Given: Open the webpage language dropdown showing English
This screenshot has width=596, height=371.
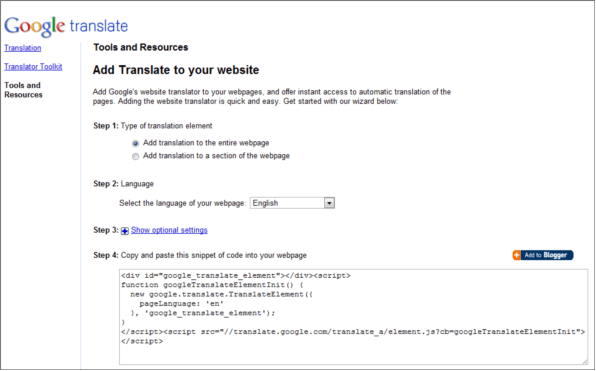Looking at the screenshot, I should coord(292,203).
